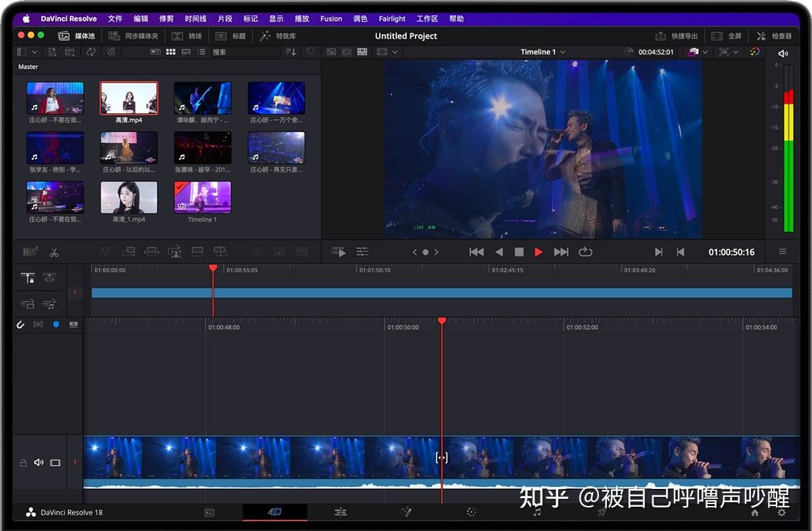
Task: Click Quick Export (快捷导出)
Action: (677, 36)
